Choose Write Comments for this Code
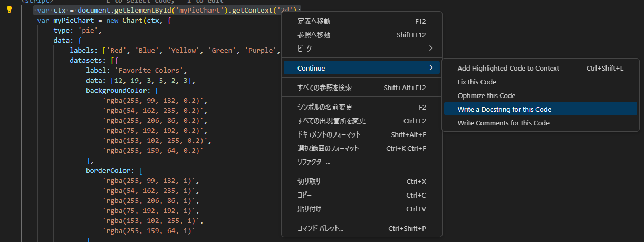This screenshot has height=242, width=644. coord(541,123)
